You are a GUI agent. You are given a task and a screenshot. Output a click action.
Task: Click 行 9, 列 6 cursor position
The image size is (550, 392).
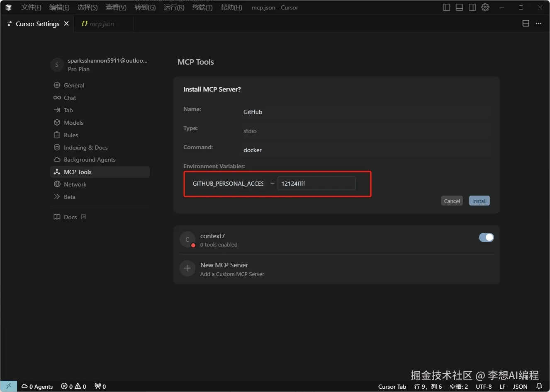(428, 386)
